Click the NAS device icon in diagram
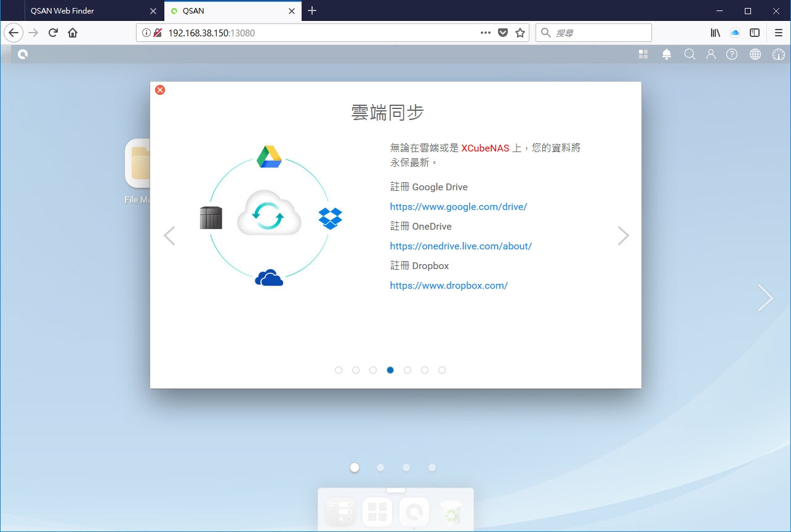The height and width of the screenshot is (532, 791). click(211, 218)
